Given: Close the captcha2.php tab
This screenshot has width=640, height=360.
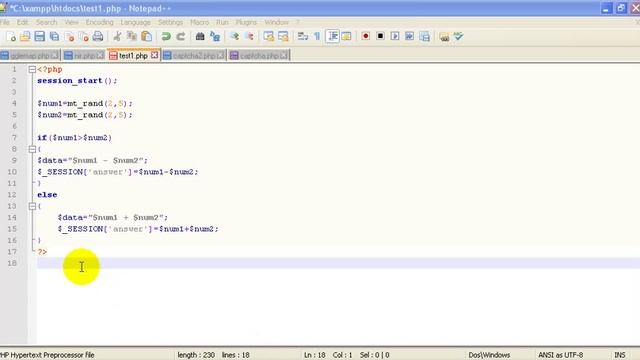Looking at the screenshot, I should [220, 55].
